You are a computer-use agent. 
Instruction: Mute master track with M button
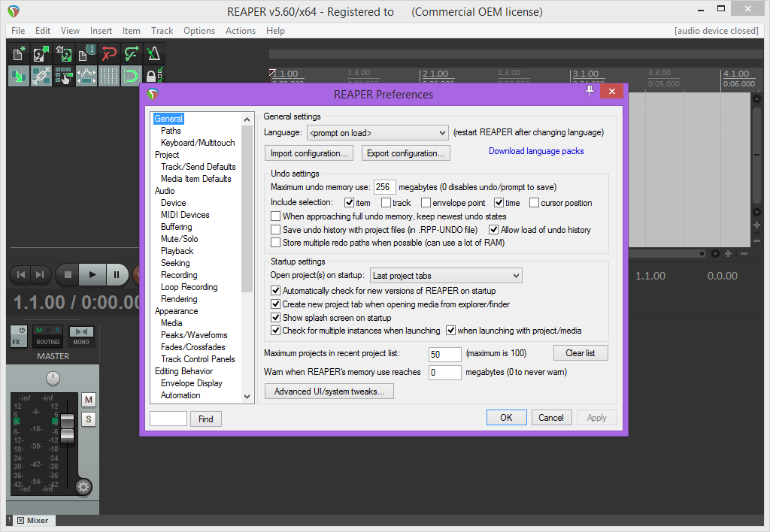[x=89, y=400]
